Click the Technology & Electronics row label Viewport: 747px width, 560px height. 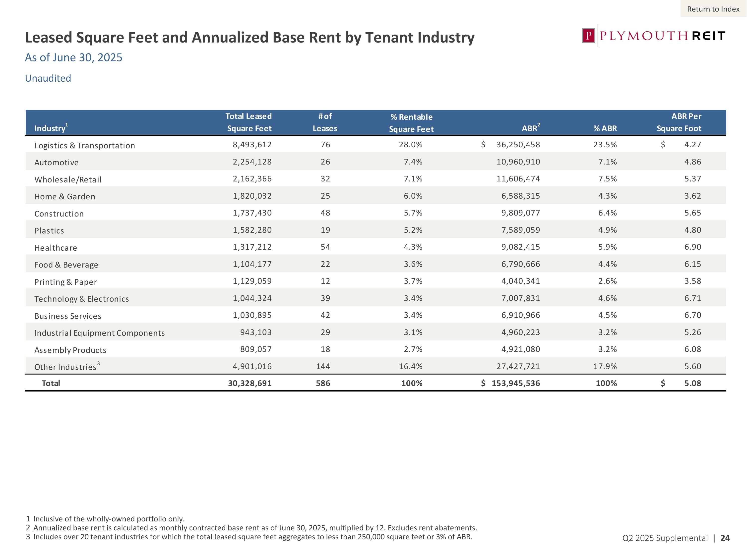click(x=81, y=299)
